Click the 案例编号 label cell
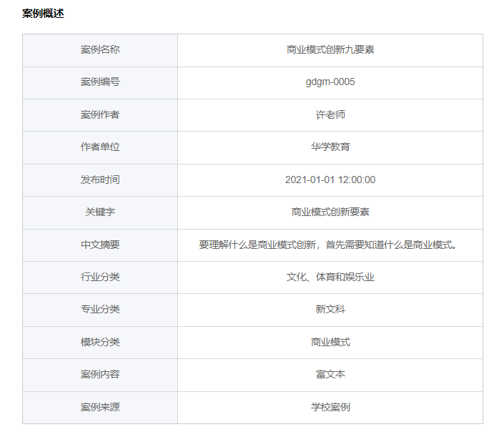504x437 pixels. point(100,82)
